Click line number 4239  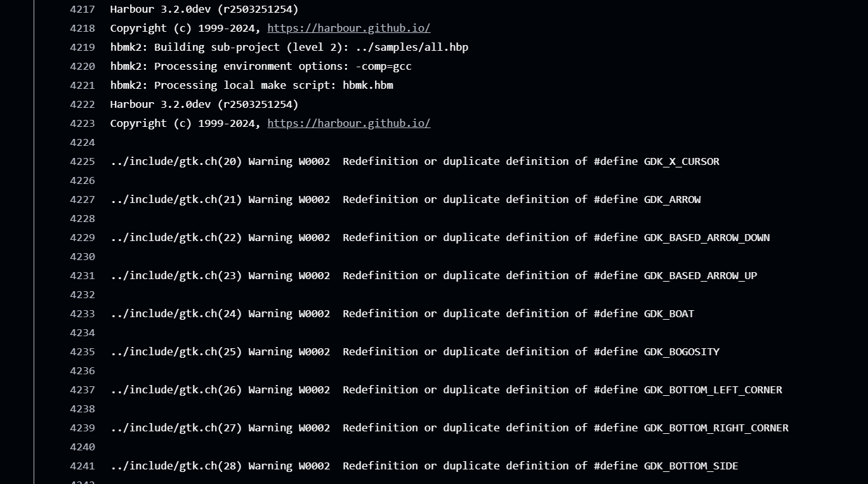(82, 428)
